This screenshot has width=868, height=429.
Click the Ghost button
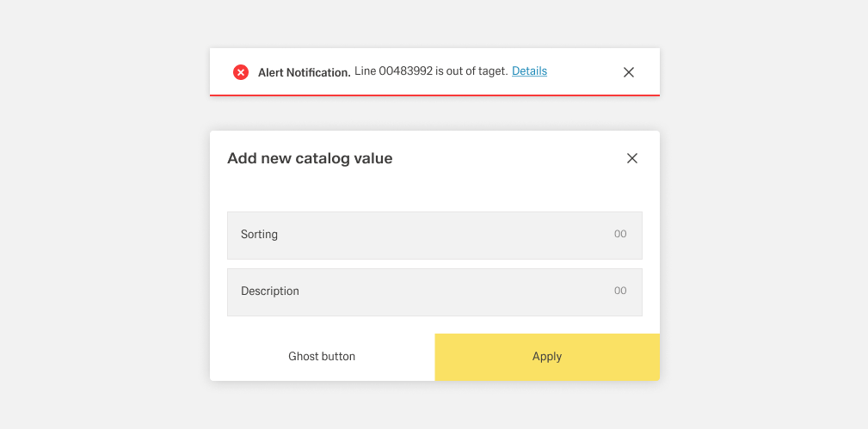pyautogui.click(x=322, y=357)
